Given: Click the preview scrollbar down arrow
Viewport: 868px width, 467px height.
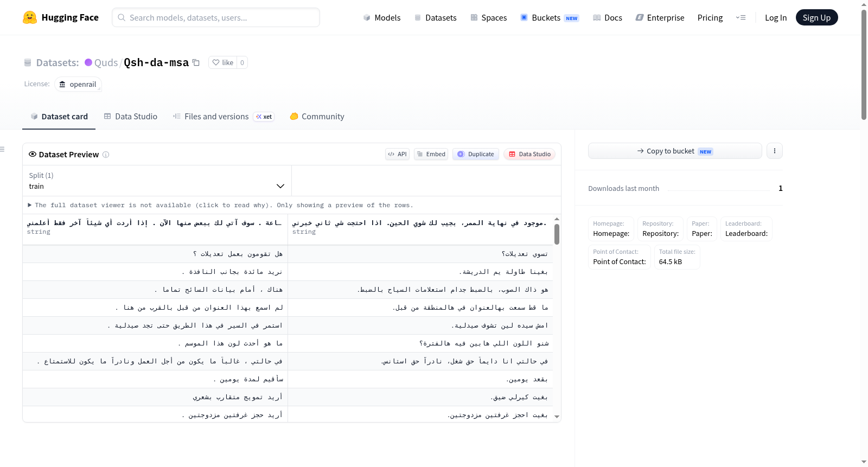Looking at the screenshot, I should pyautogui.click(x=557, y=417).
